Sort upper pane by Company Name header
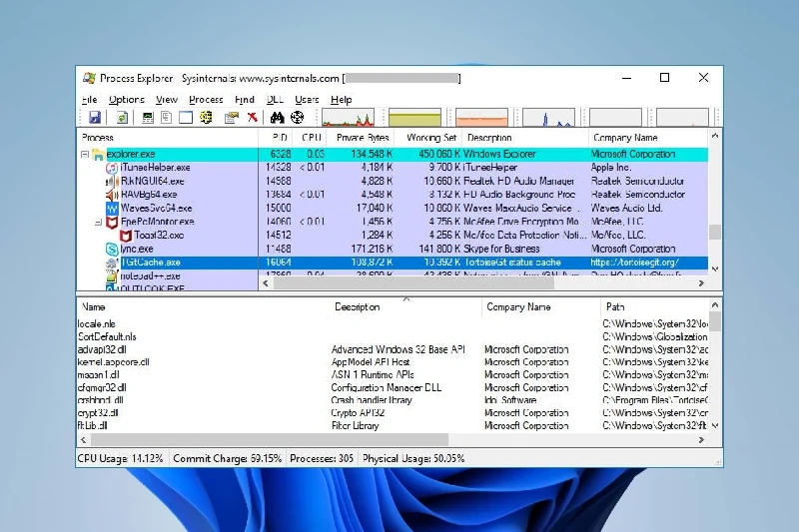 (x=648, y=138)
